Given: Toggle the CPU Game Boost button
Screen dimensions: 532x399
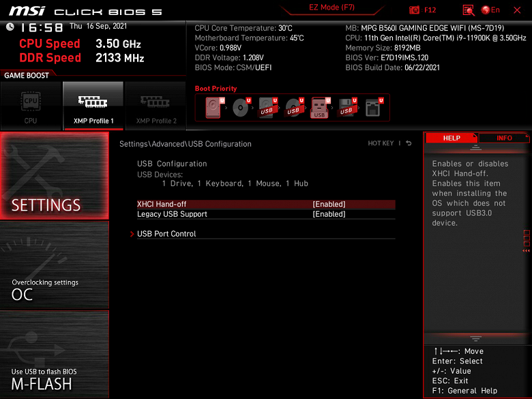Looking at the screenshot, I should [x=31, y=106].
